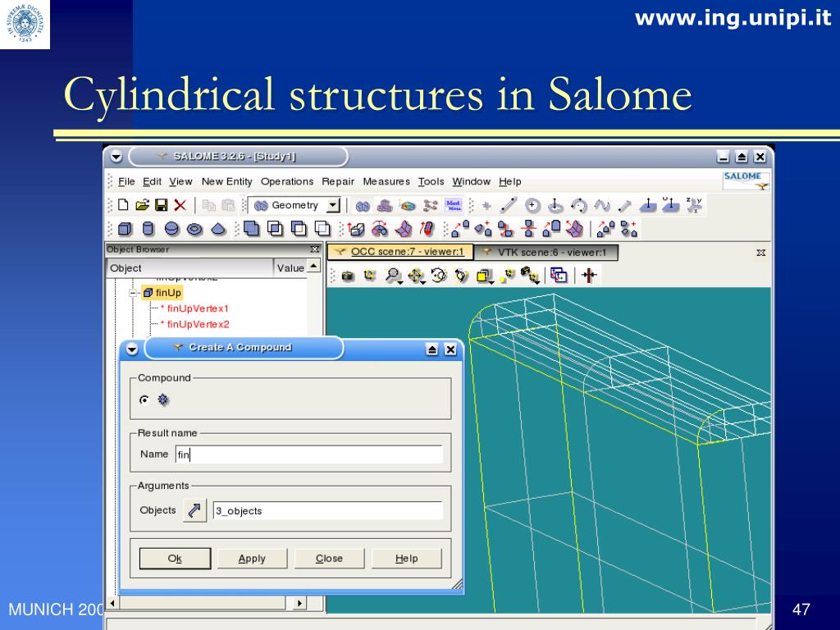Click the clone view icon in viewer

[559, 276]
